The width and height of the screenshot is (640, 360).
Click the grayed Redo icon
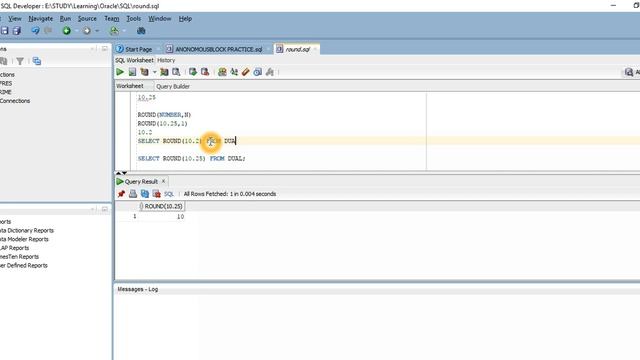[x=48, y=31]
